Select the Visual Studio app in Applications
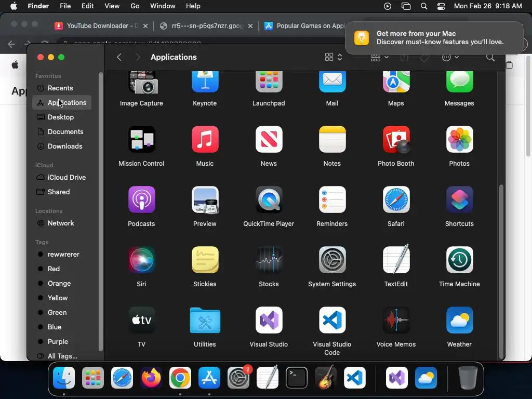Viewport: 532px width, 399px height. (269, 320)
